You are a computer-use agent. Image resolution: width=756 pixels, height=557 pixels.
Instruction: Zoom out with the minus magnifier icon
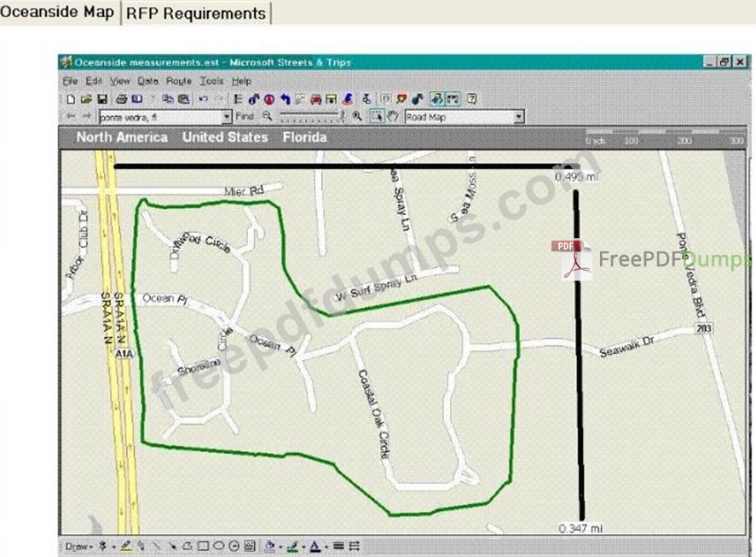click(267, 116)
